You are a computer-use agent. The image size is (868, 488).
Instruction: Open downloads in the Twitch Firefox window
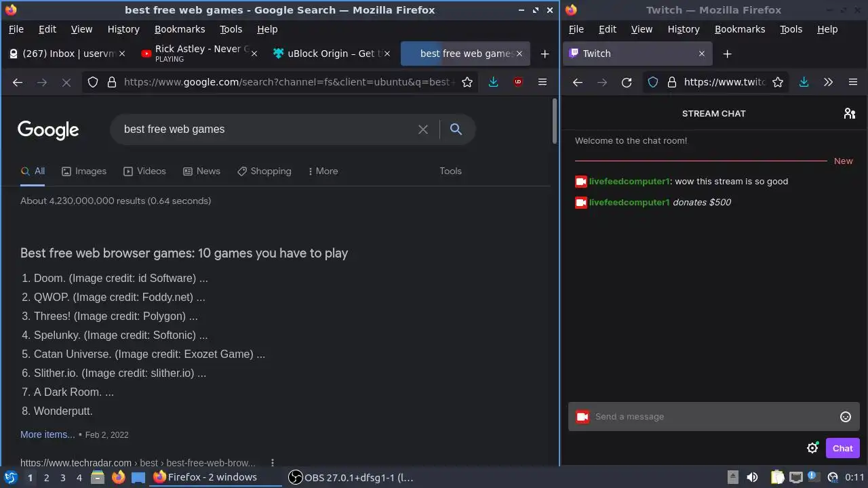coord(804,82)
